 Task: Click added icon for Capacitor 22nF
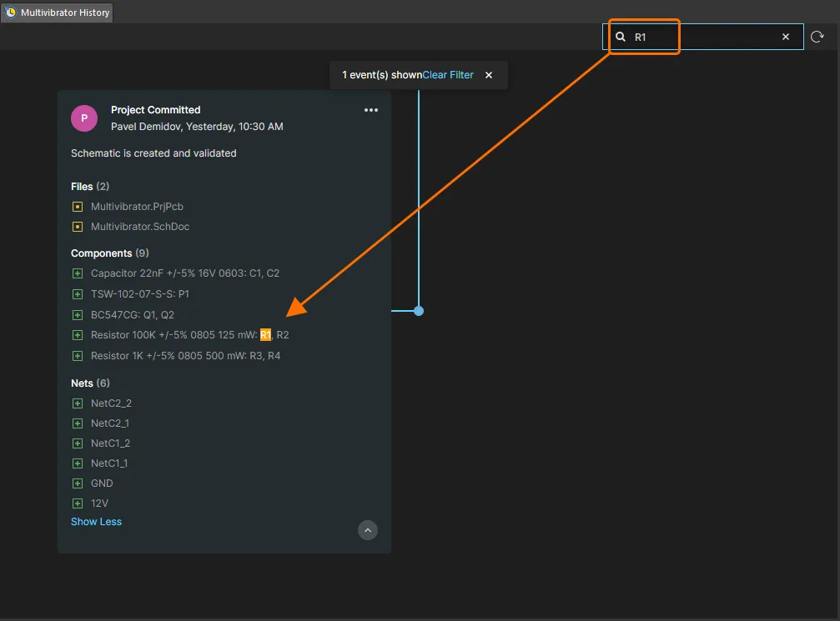77,273
